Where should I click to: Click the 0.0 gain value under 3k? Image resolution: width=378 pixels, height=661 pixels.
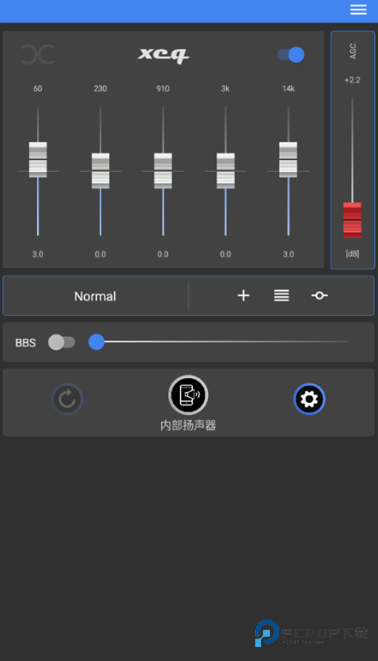(x=225, y=254)
